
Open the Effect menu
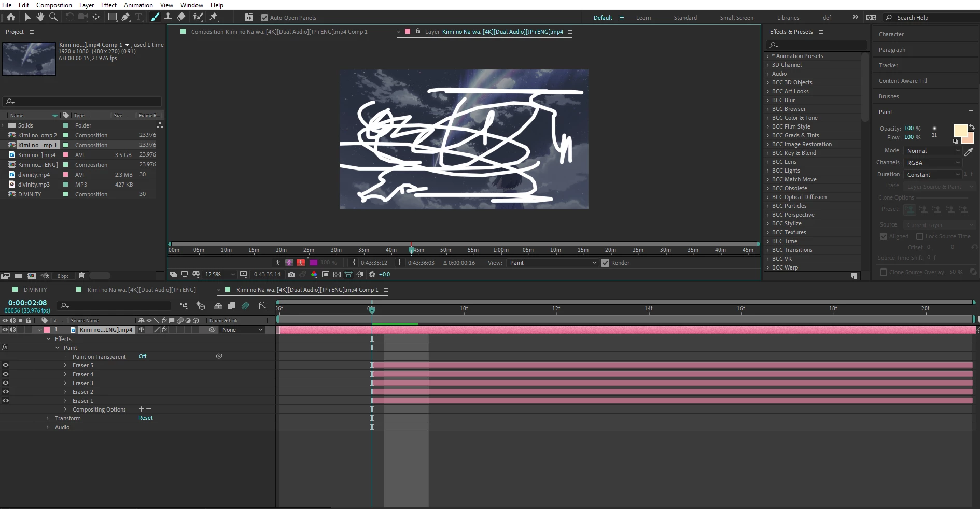pyautogui.click(x=108, y=5)
